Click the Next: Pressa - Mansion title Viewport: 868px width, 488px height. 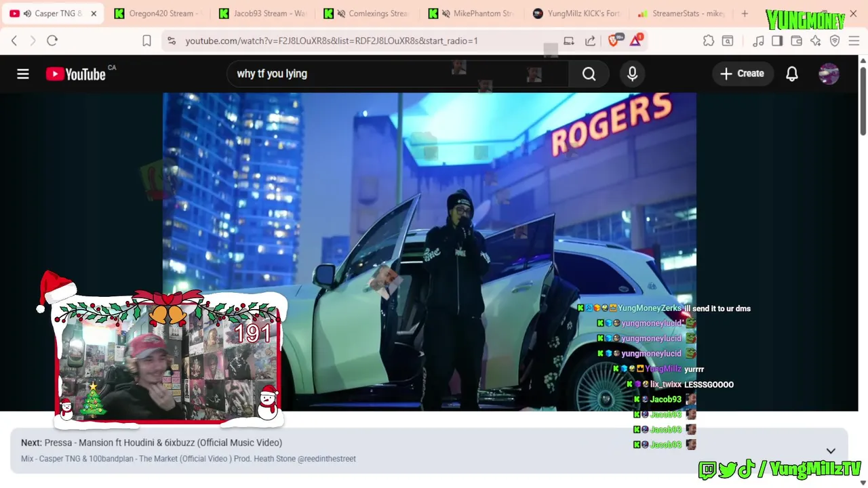point(151,443)
